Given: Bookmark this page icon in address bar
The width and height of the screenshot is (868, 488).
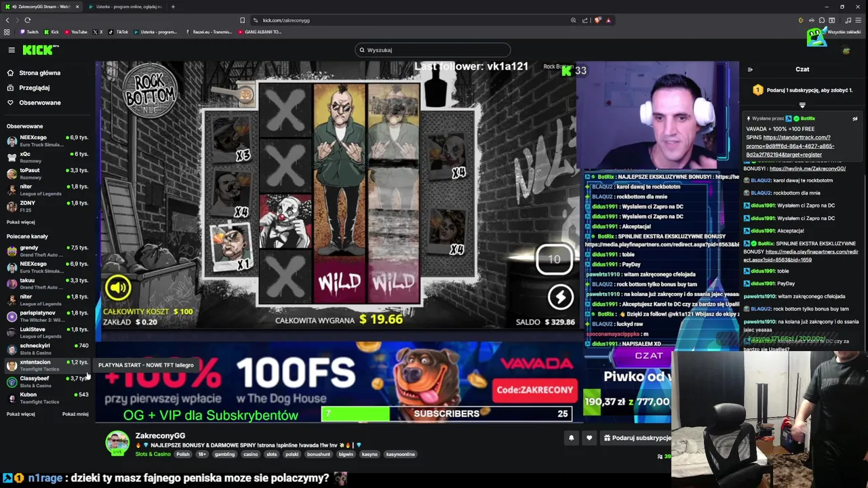Looking at the screenshot, I should click(x=242, y=20).
